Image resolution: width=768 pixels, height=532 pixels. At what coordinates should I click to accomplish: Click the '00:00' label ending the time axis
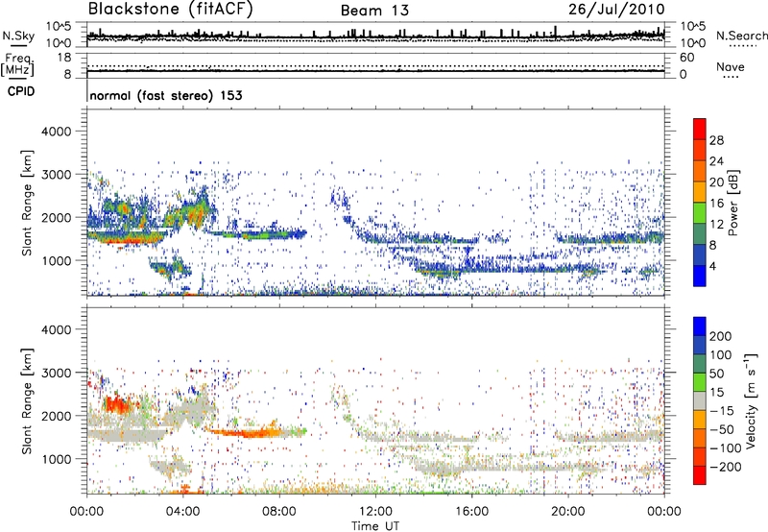(x=664, y=512)
